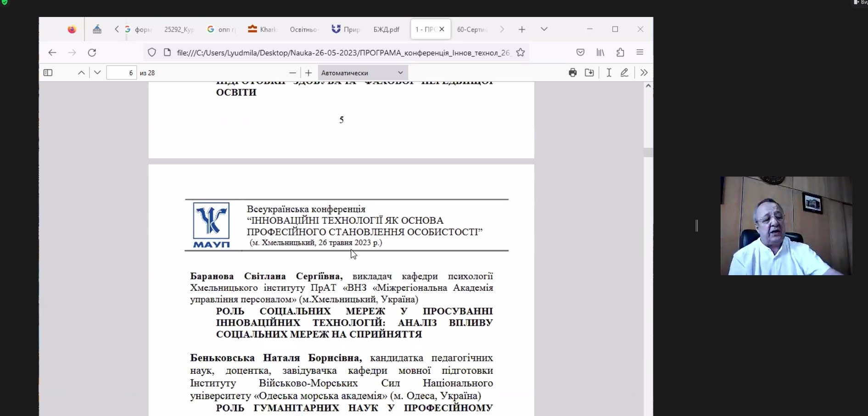The height and width of the screenshot is (416, 868).
Task: Click the page number input field
Action: (122, 72)
